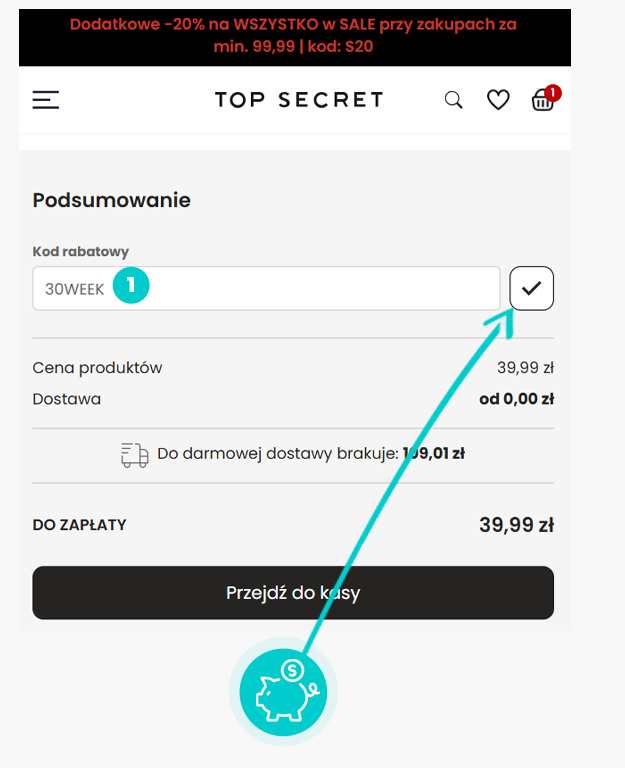Screen dimensions: 625x768
Task: Click the free delivery shortfall message
Action: click(x=311, y=454)
